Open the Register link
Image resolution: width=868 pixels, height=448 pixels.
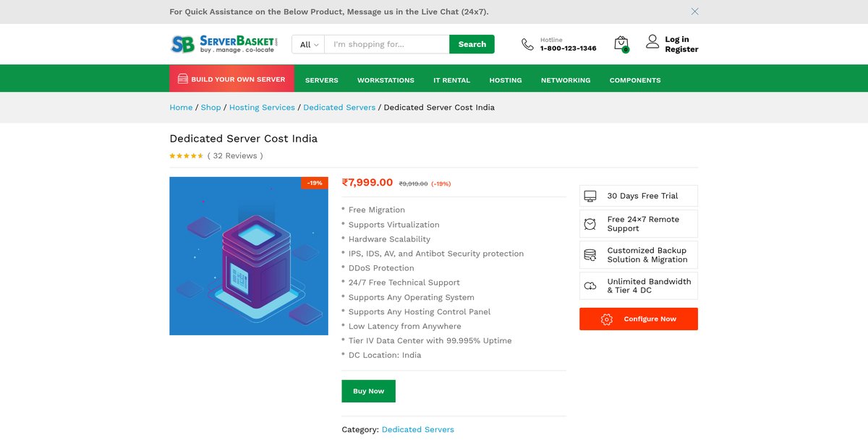point(681,50)
